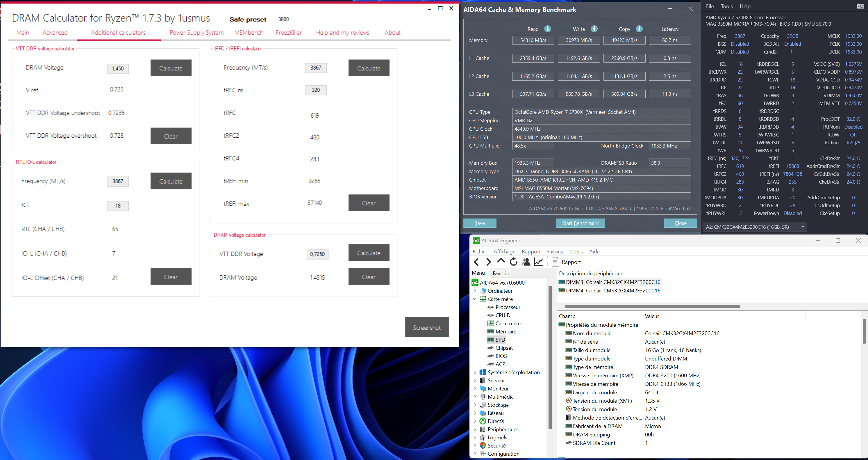Switch to the Favoris side tab
Screen dimensions: 868x460
point(500,273)
